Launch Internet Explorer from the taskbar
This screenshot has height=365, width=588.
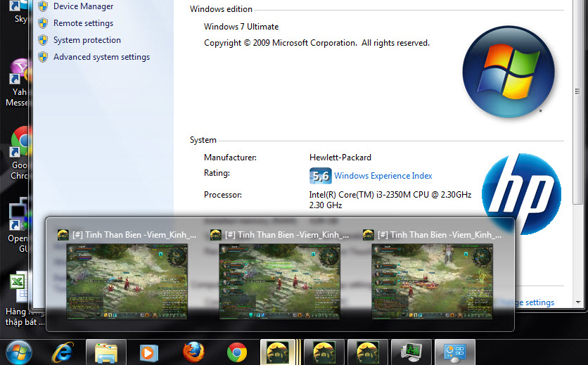point(63,352)
